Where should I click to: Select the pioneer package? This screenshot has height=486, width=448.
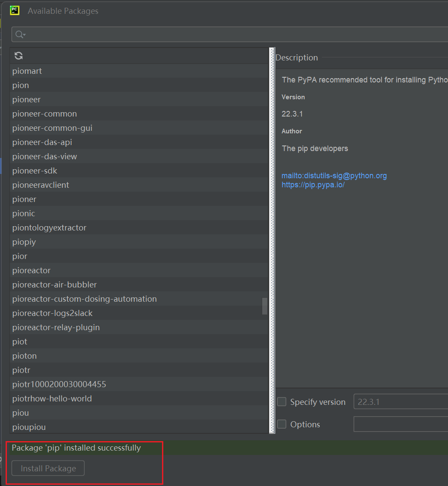[x=26, y=99]
